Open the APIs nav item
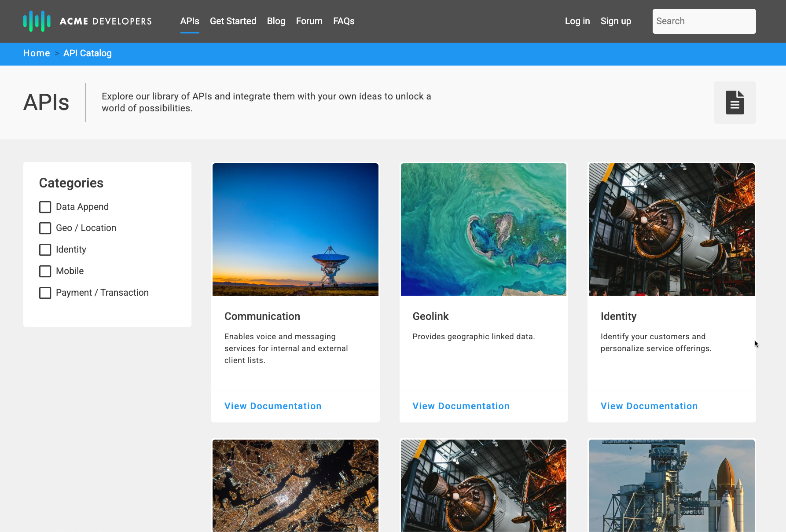 point(190,21)
